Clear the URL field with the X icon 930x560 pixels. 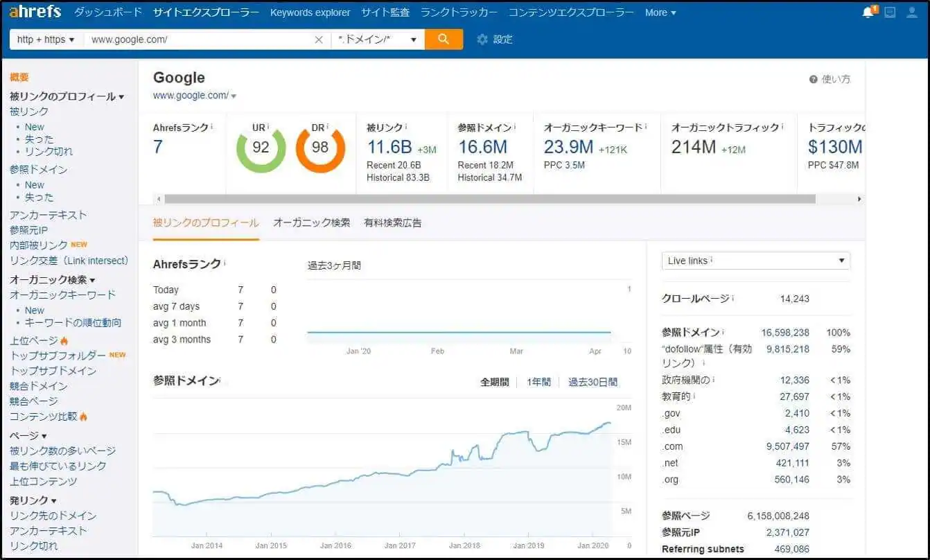319,40
